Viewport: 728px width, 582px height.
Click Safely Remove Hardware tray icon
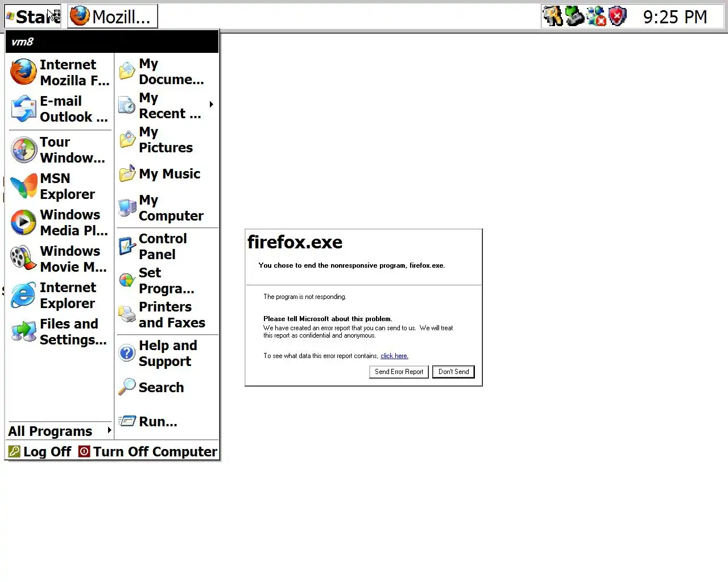pyautogui.click(x=574, y=16)
